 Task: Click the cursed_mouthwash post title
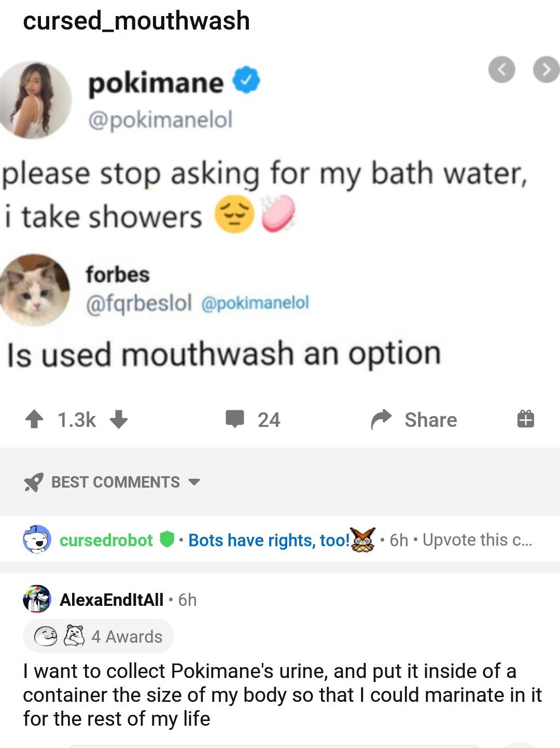(x=136, y=21)
